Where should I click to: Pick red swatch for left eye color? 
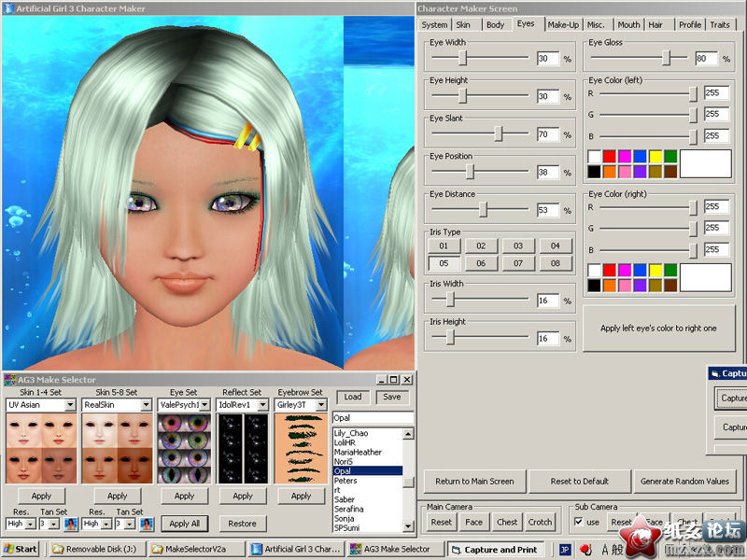click(610, 156)
